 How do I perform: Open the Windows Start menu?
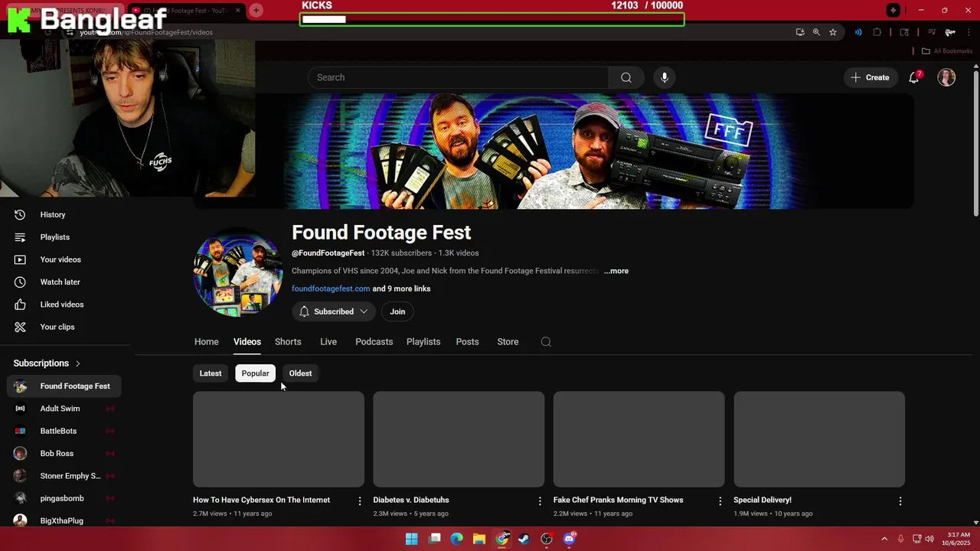(x=411, y=539)
